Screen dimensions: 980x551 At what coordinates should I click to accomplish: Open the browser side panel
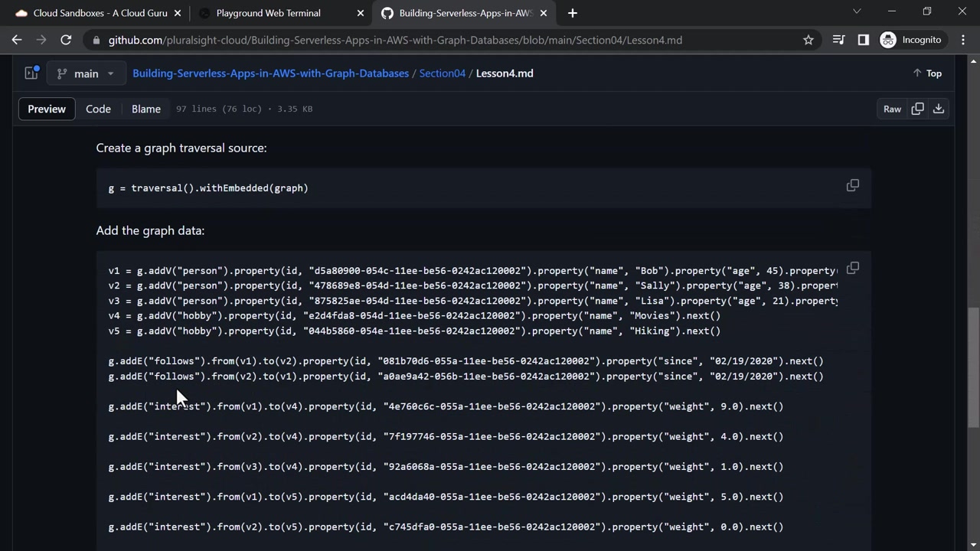pyautogui.click(x=864, y=40)
